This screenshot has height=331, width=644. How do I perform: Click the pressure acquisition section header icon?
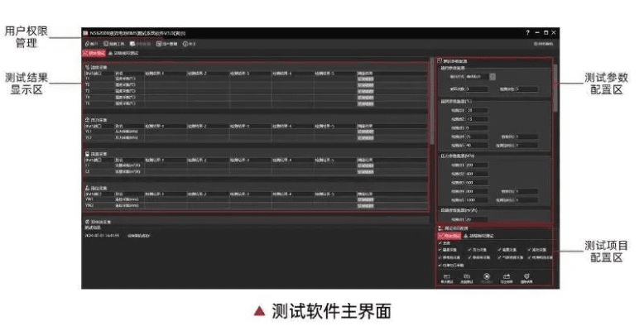(x=87, y=119)
